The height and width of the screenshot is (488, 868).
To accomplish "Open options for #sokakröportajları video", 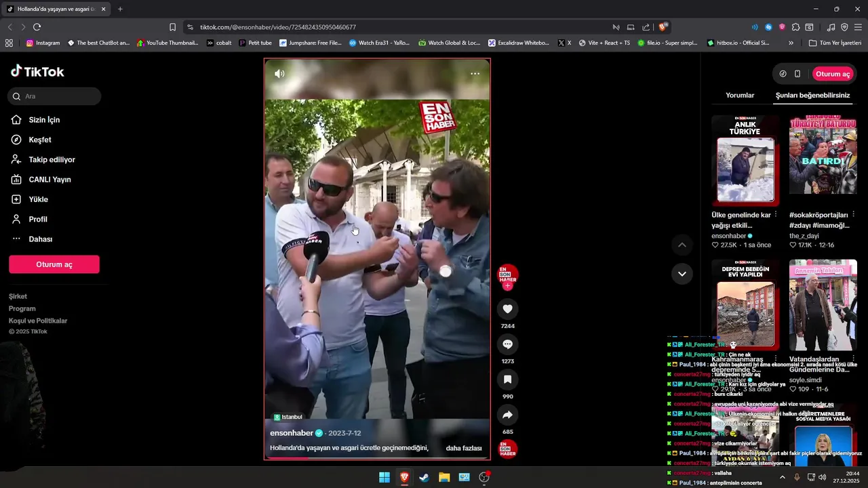I will tap(854, 214).
